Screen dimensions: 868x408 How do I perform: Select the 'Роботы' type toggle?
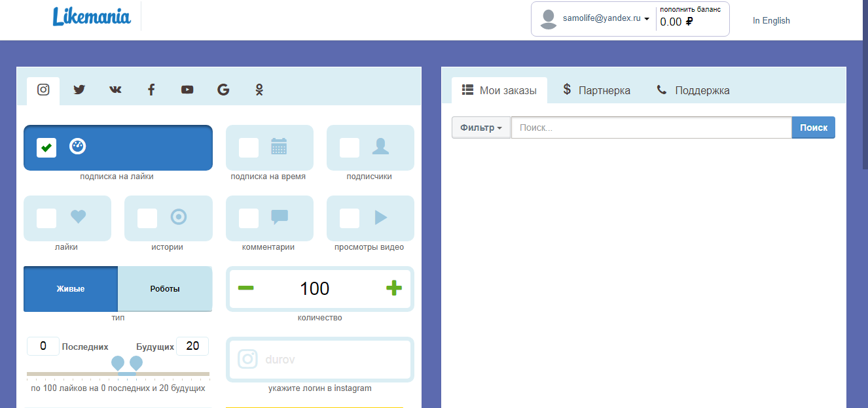coord(165,289)
